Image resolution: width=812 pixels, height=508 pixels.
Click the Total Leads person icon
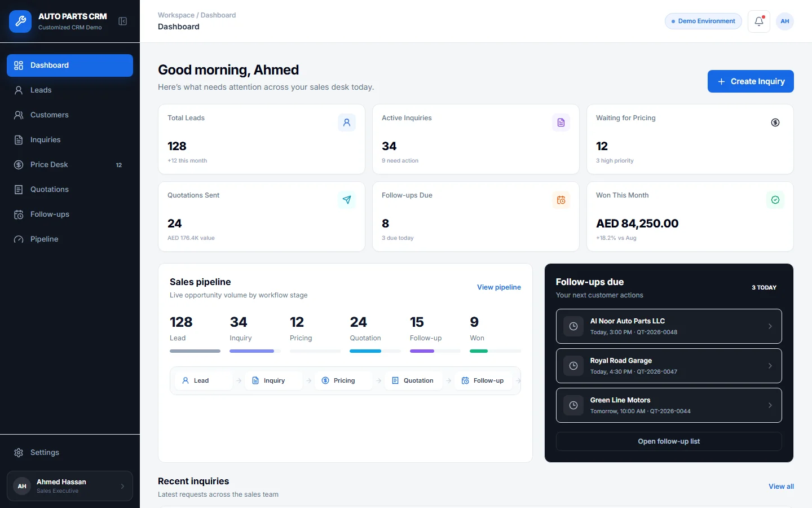[x=347, y=122]
